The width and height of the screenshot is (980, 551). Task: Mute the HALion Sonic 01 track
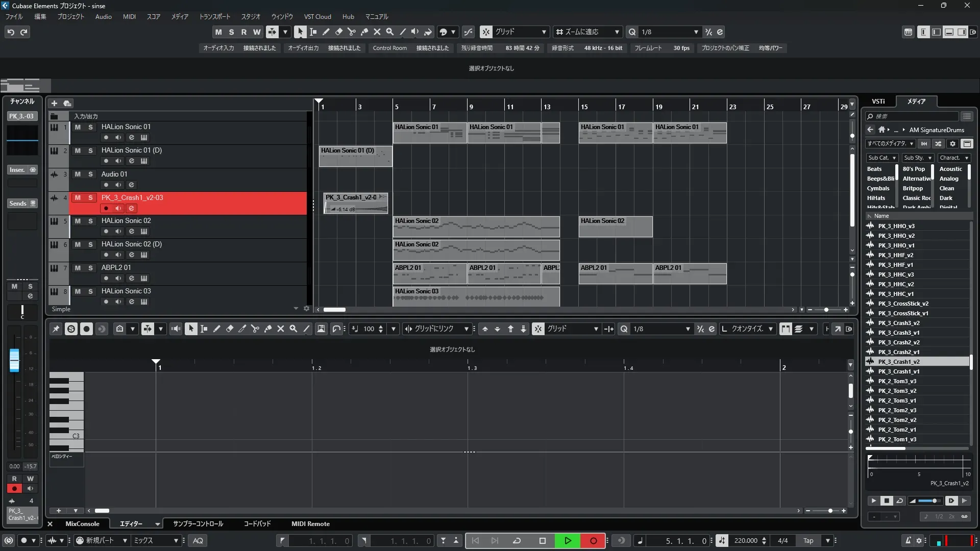point(78,127)
